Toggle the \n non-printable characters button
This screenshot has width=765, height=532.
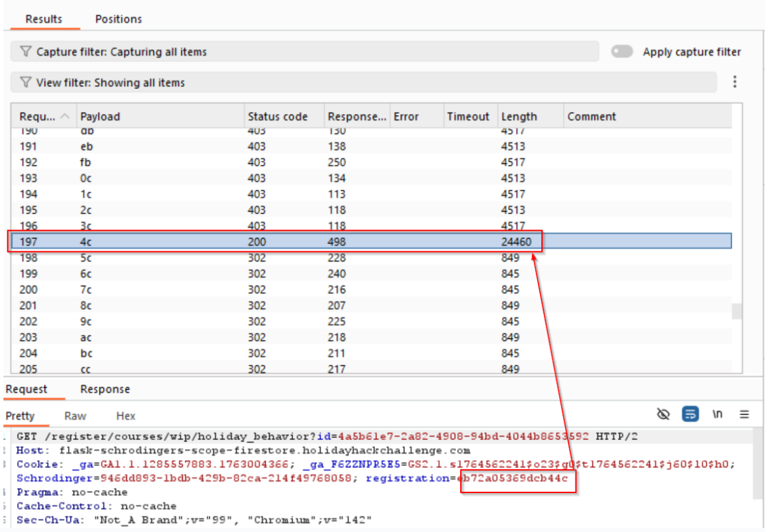(x=717, y=414)
